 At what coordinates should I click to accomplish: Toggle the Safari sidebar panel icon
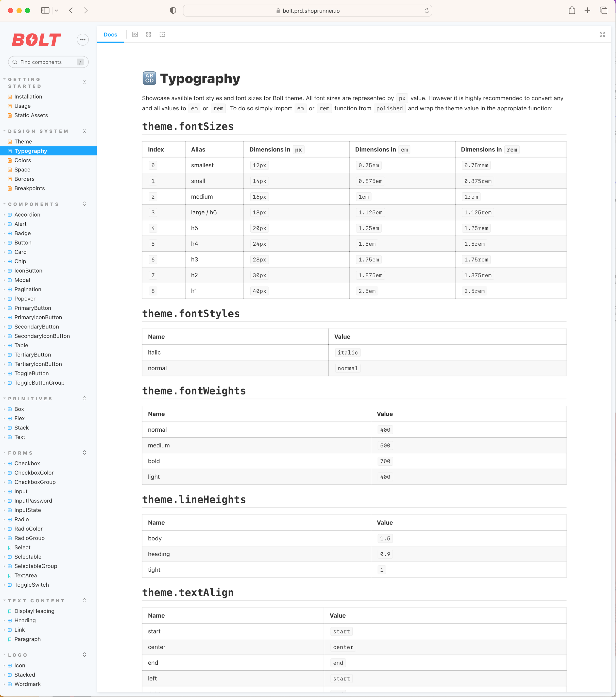click(x=45, y=11)
